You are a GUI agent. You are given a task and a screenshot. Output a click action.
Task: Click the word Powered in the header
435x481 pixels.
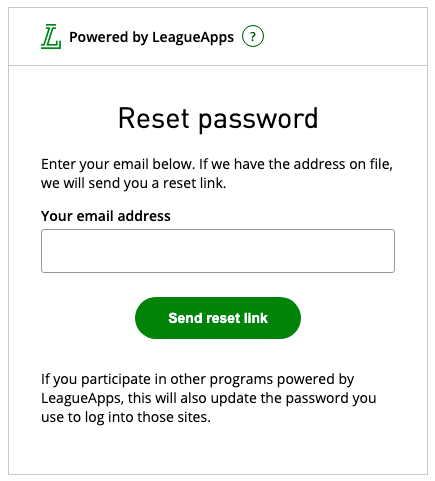99,37
